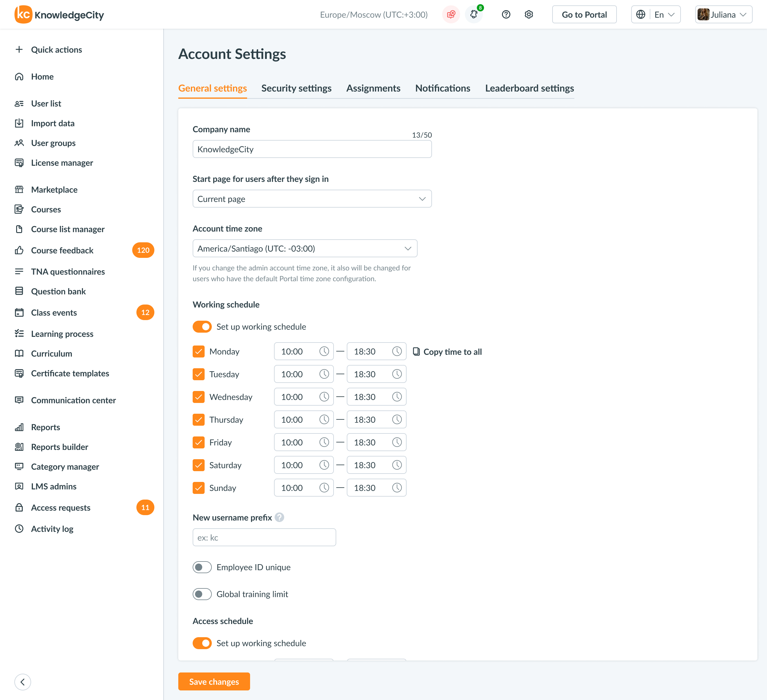767x700 pixels.
Task: Open the License manager
Action: (x=62, y=162)
